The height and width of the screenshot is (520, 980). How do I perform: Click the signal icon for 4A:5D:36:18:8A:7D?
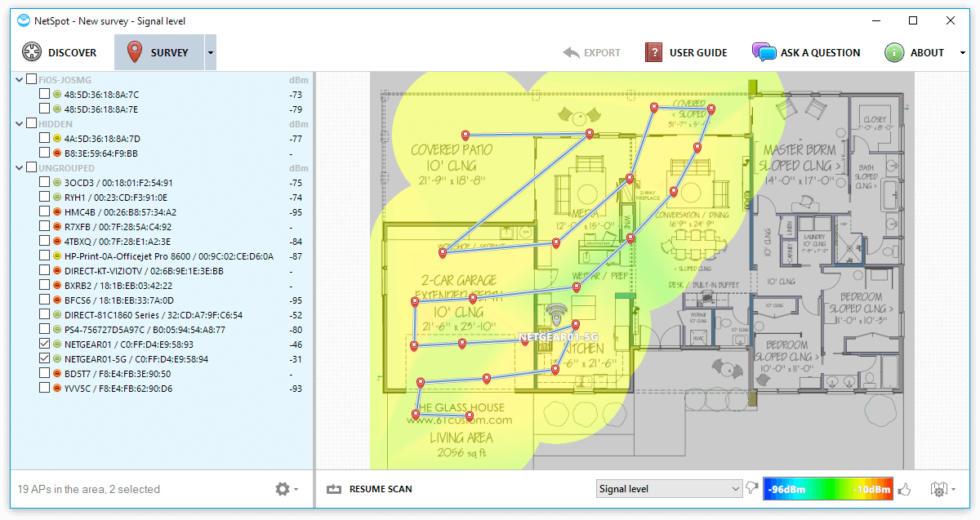pyautogui.click(x=57, y=139)
